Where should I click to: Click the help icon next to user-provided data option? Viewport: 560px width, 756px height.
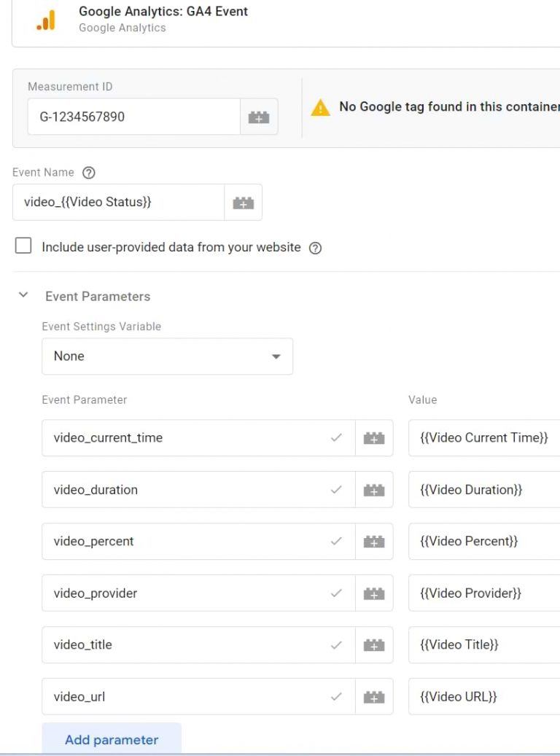tap(314, 247)
